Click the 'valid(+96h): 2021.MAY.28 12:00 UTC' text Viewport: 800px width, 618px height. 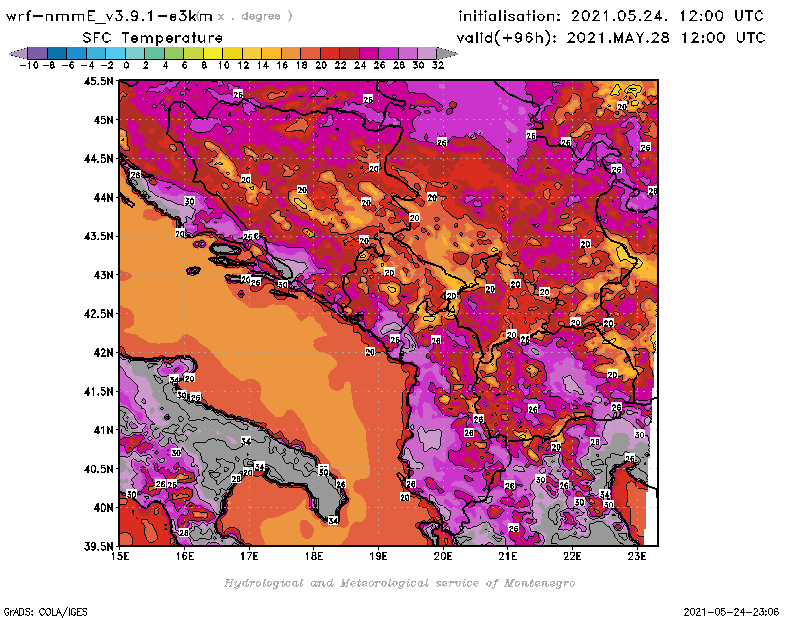[x=611, y=38]
